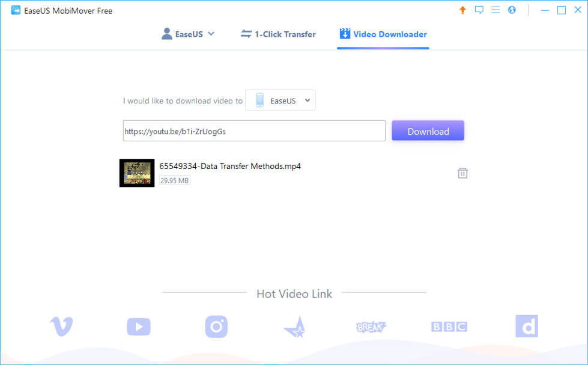This screenshot has width=588, height=365.
Task: Click the Download button
Action: [x=428, y=130]
